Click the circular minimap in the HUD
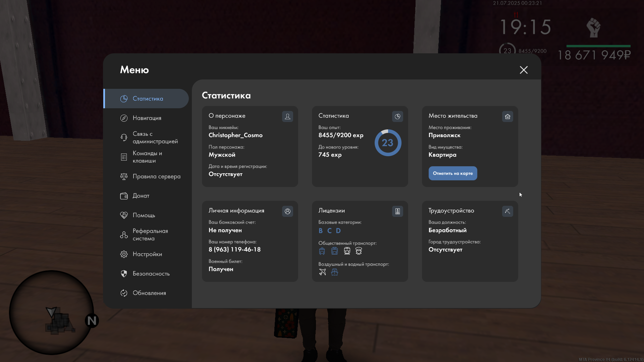 [51, 312]
